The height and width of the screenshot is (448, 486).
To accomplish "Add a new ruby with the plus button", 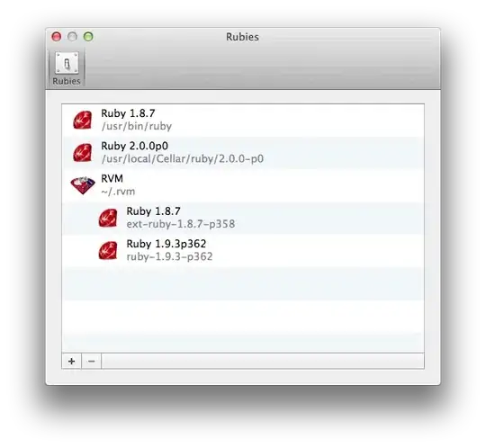I will [72, 361].
